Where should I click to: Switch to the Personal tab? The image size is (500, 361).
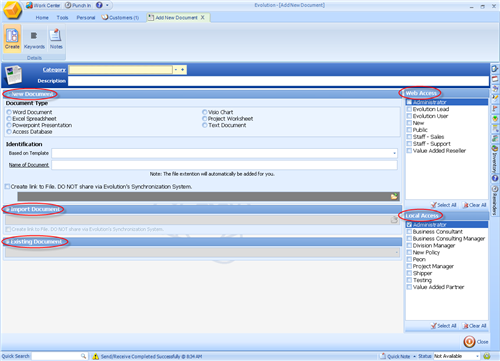(86, 18)
